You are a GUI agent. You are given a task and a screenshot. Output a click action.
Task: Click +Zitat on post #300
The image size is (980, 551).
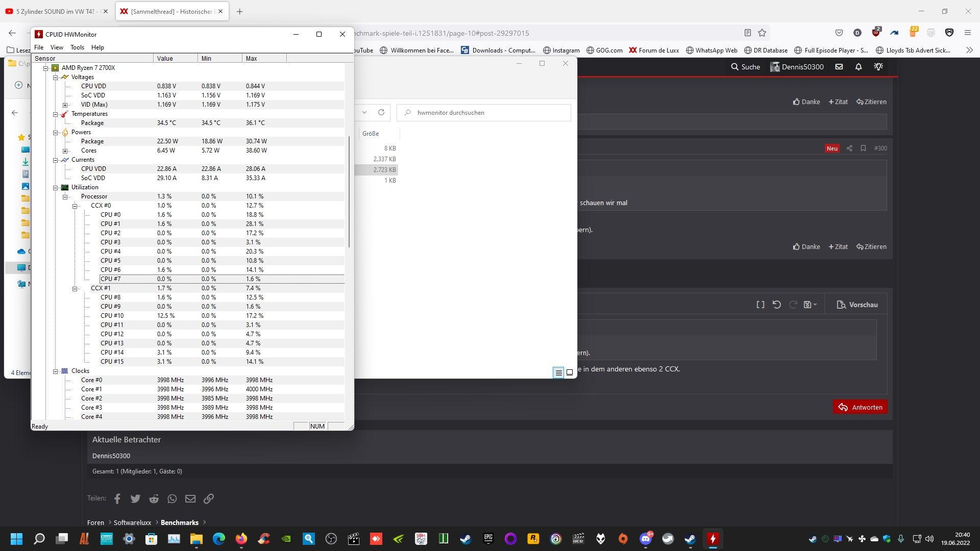838,246
